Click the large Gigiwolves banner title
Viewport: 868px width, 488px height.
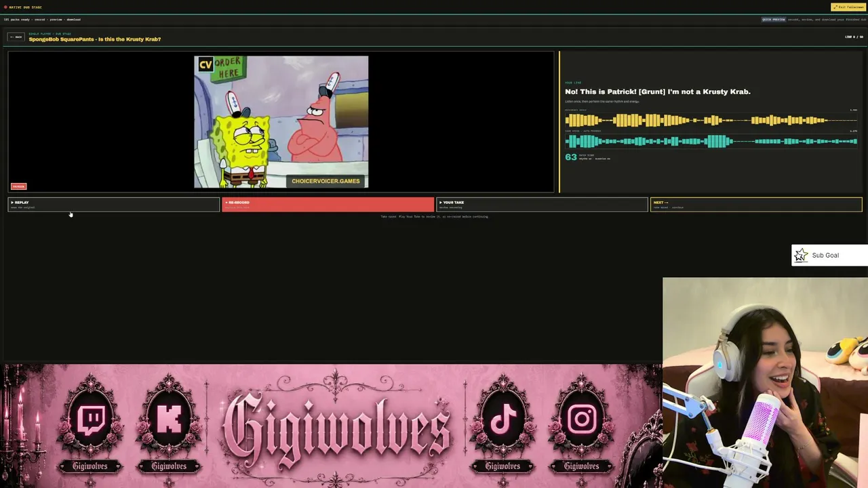coord(336,426)
